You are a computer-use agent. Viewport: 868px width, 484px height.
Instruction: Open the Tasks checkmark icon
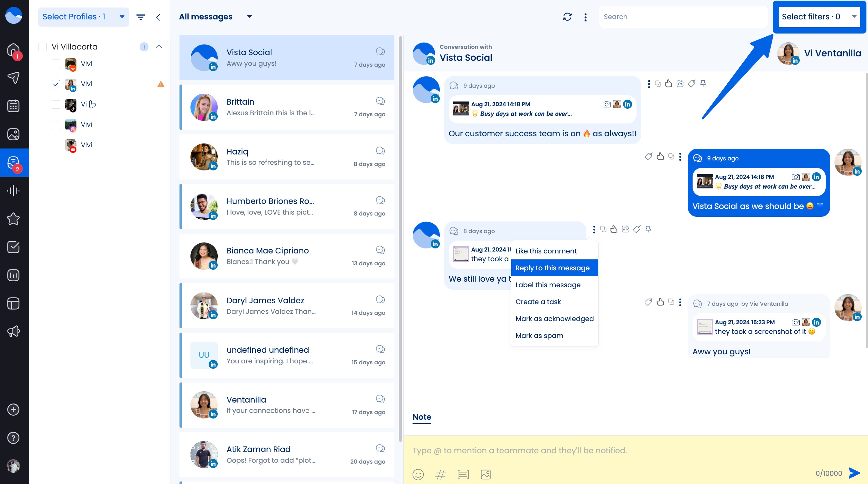pos(13,247)
